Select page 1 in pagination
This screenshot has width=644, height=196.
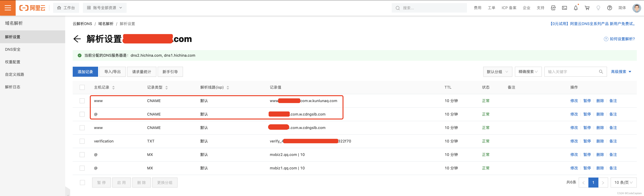click(x=593, y=183)
